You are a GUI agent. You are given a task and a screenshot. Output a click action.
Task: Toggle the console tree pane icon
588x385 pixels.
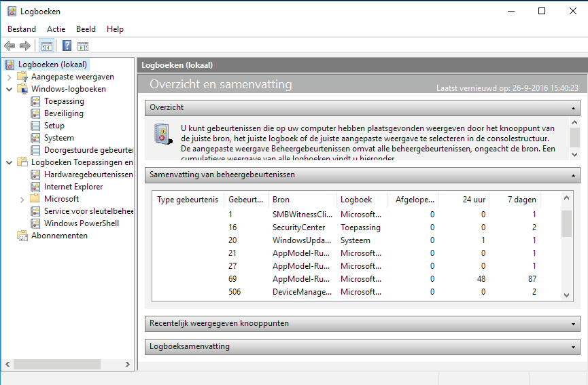(x=47, y=46)
